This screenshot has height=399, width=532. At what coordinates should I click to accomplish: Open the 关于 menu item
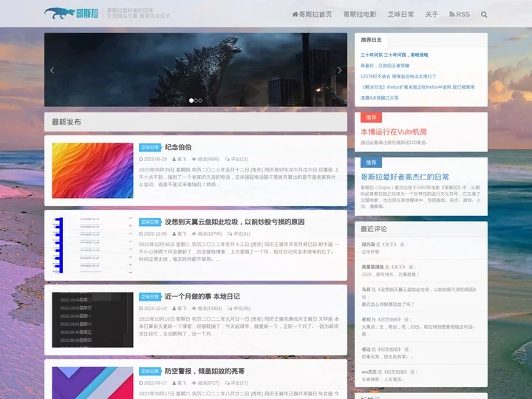pyautogui.click(x=432, y=14)
